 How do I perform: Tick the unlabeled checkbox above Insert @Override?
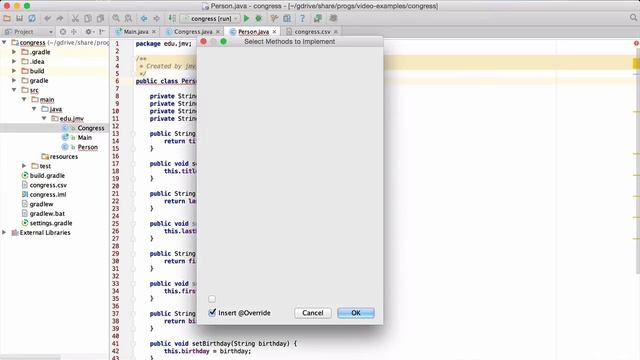pos(212,299)
